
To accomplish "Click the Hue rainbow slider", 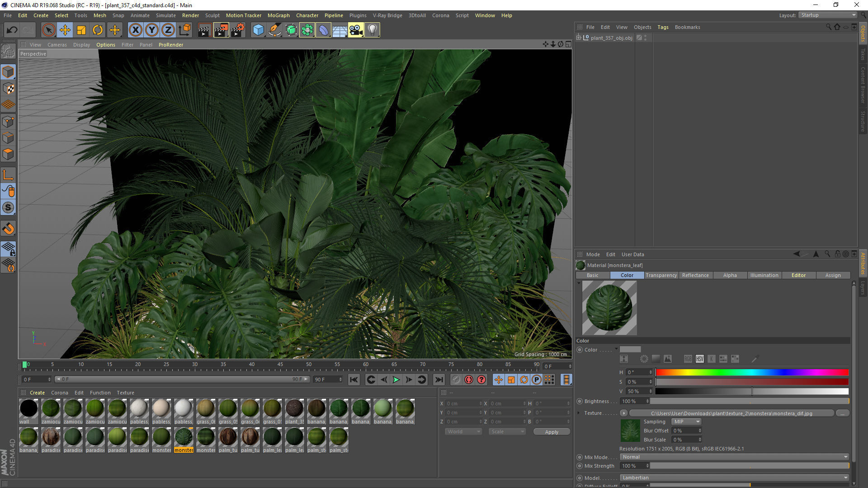I will pyautogui.click(x=752, y=372).
